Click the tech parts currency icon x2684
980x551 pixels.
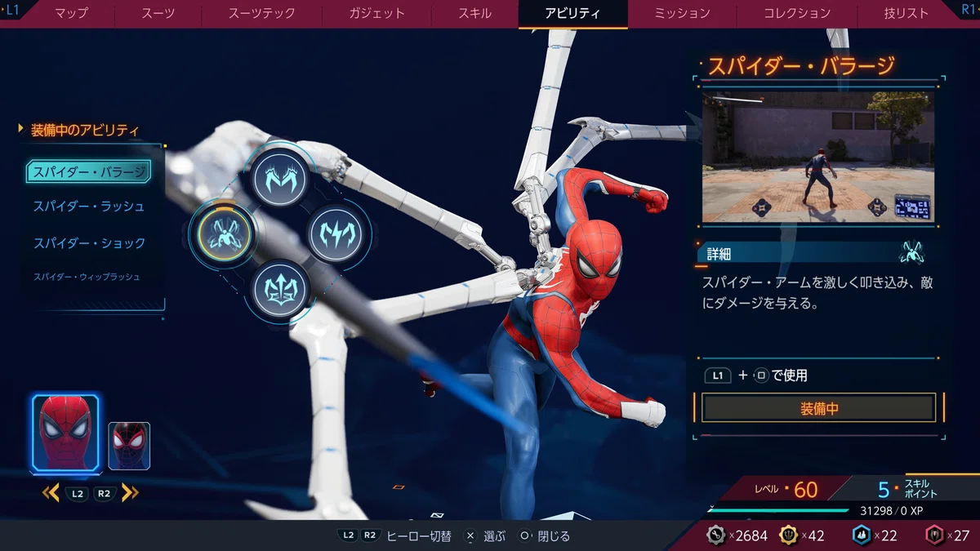click(717, 535)
